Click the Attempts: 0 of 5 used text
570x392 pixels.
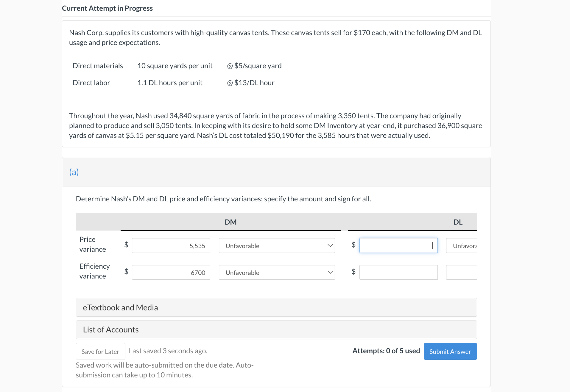pos(386,351)
